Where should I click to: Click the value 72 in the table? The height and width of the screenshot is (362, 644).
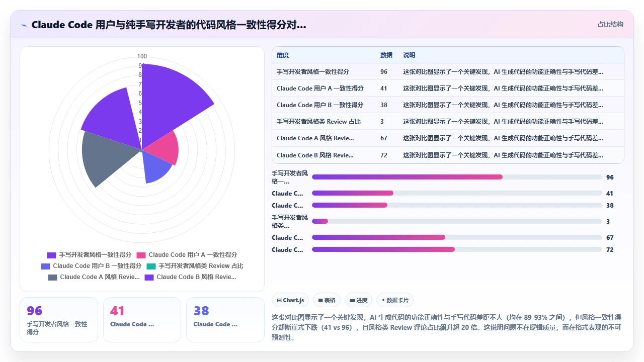(x=384, y=155)
